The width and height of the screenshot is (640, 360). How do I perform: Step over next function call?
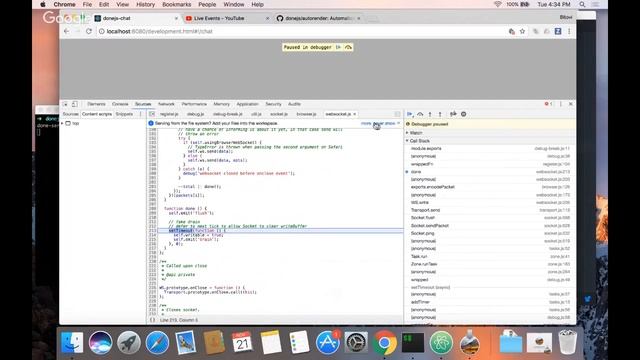[x=420, y=114]
